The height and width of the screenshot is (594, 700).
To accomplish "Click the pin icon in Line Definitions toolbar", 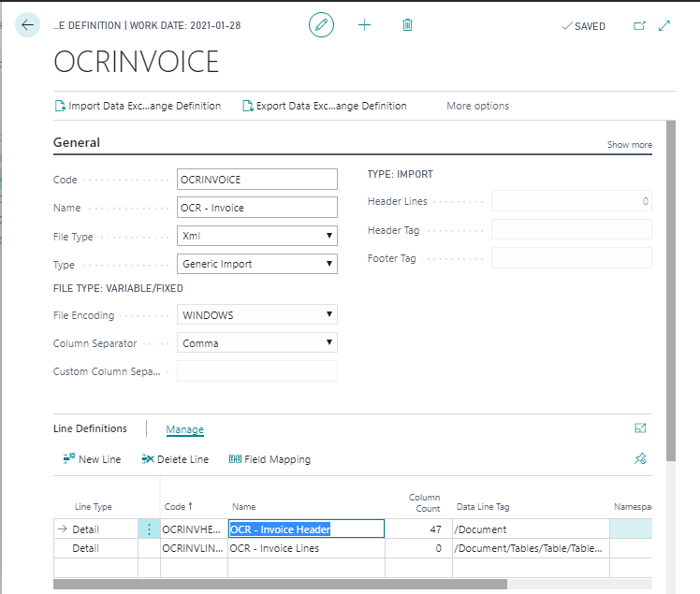I will click(640, 458).
